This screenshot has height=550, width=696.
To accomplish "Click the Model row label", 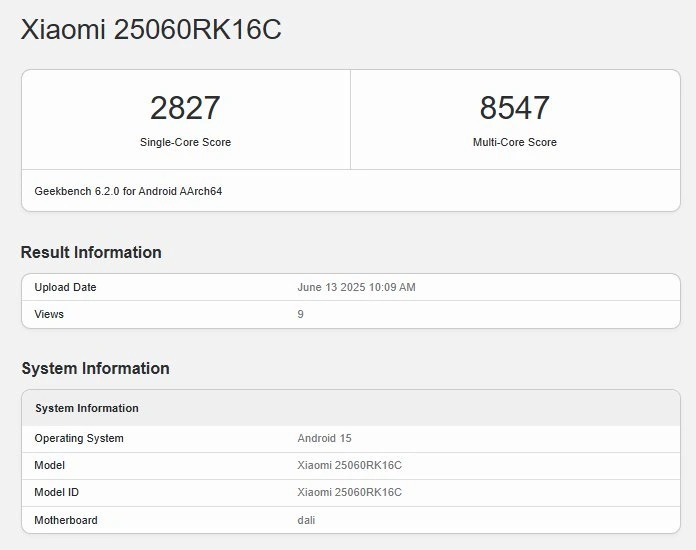I will coord(49,465).
